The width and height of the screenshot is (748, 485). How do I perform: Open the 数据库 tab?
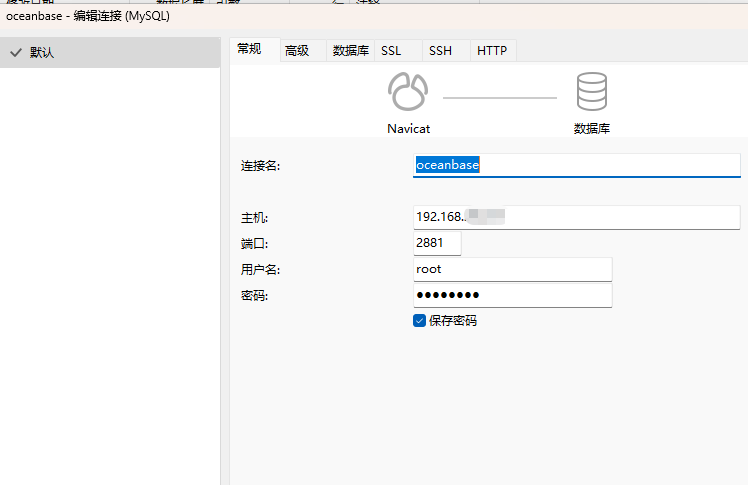pyautogui.click(x=351, y=51)
